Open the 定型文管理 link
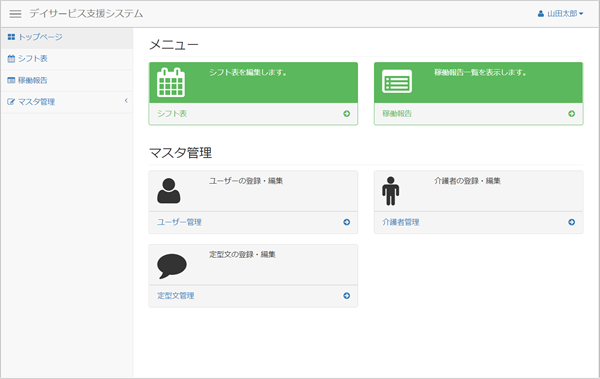This screenshot has height=379, width=600. click(176, 296)
